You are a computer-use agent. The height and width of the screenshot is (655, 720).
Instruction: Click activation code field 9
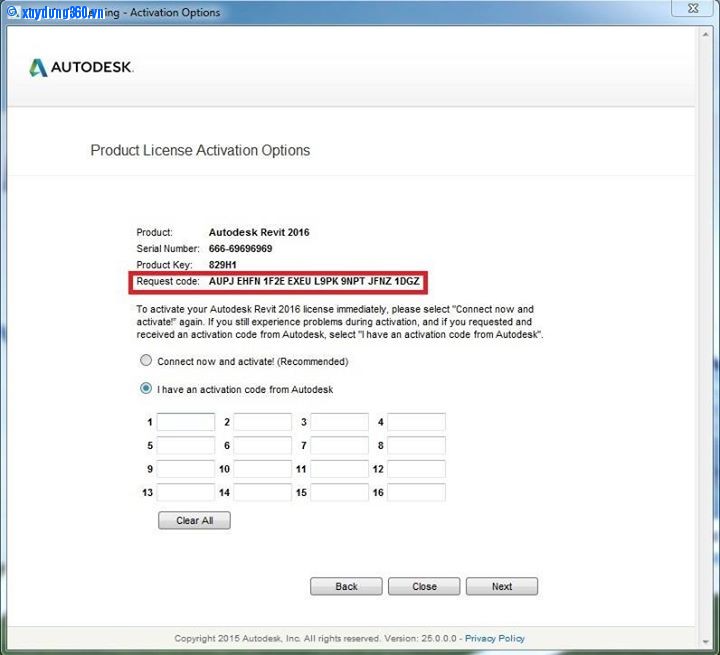pos(186,469)
